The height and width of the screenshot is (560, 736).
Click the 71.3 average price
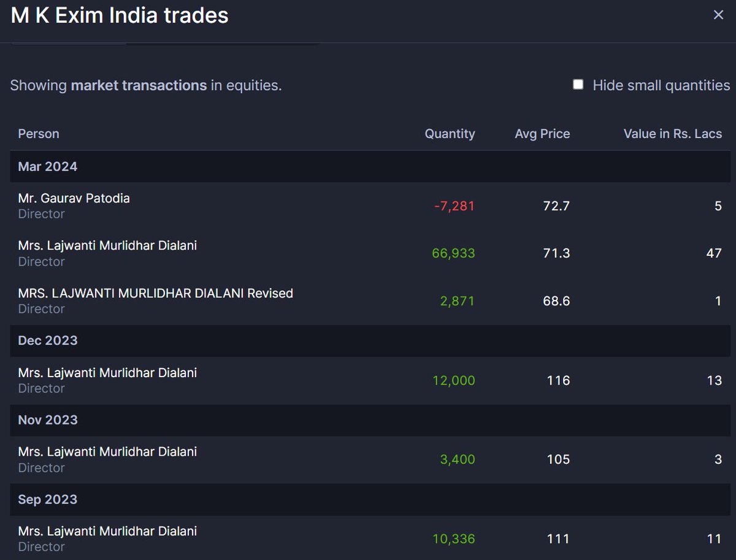[556, 253]
